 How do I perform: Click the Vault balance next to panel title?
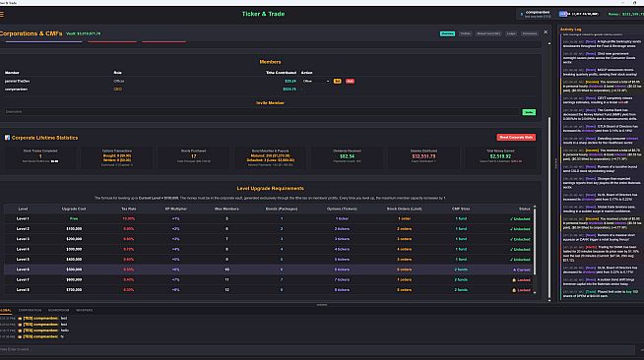[x=84, y=33]
